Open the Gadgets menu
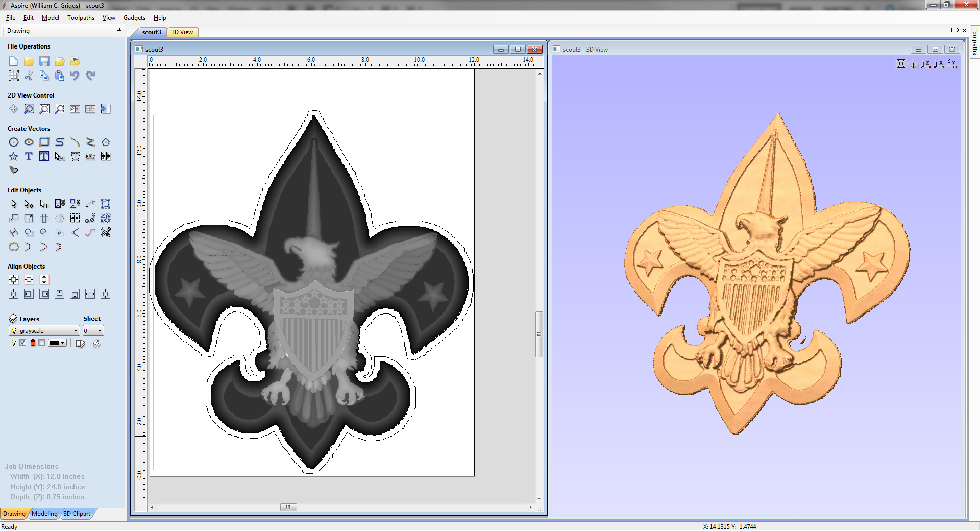 click(x=135, y=18)
